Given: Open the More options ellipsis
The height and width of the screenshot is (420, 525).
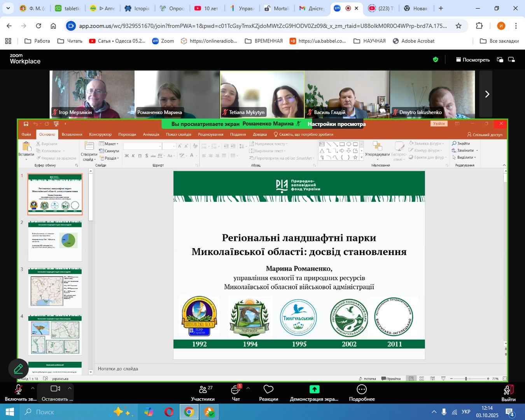Looking at the screenshot, I should pyautogui.click(x=362, y=390).
